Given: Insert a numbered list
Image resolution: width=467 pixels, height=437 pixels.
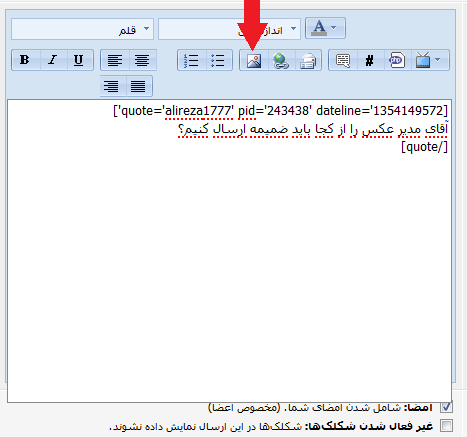Looking at the screenshot, I should click(x=191, y=60).
